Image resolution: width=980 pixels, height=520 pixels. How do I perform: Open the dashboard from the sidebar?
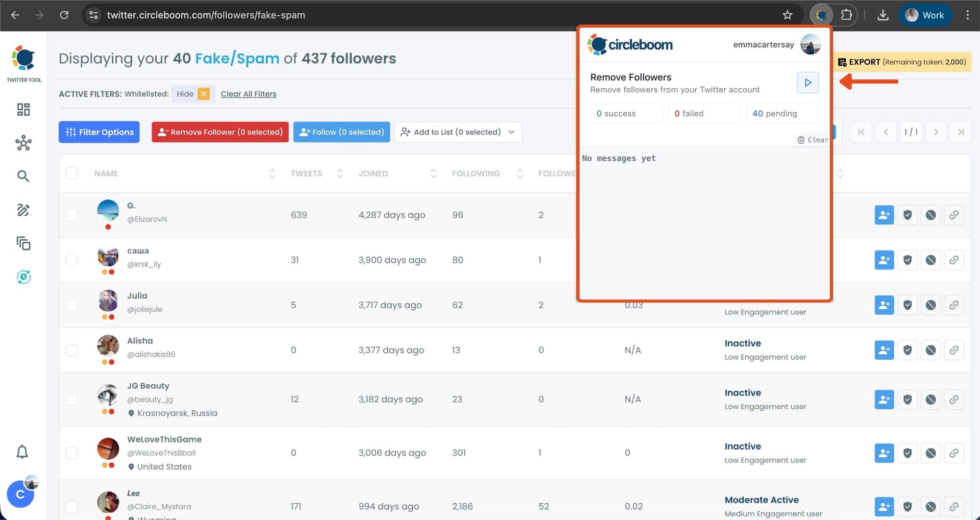point(23,109)
